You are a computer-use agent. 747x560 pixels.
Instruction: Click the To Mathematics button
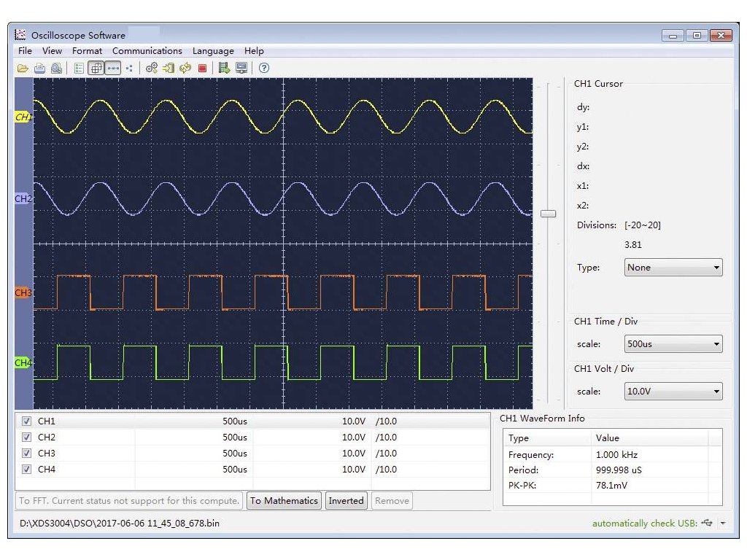point(284,501)
